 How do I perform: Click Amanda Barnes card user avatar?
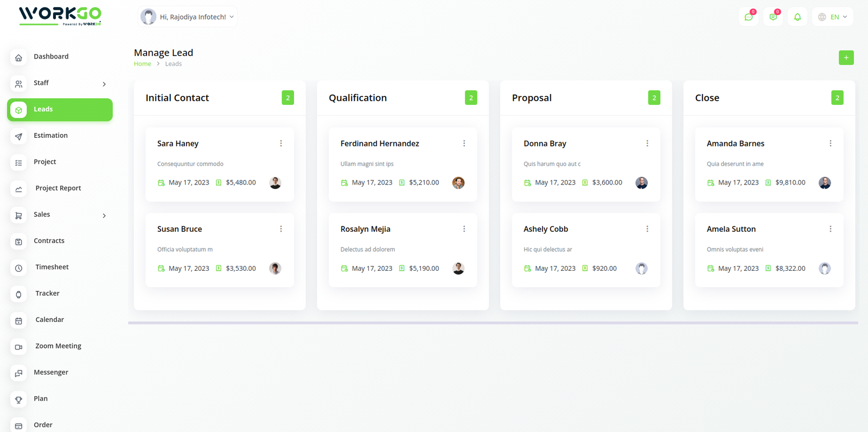click(x=825, y=183)
